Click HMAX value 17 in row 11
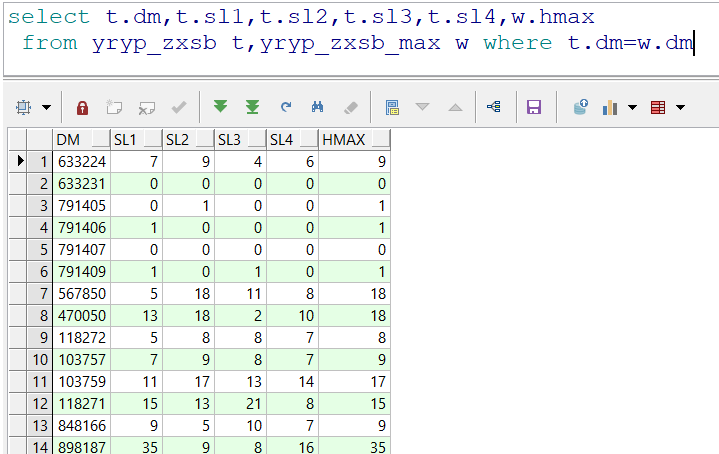 pos(355,382)
